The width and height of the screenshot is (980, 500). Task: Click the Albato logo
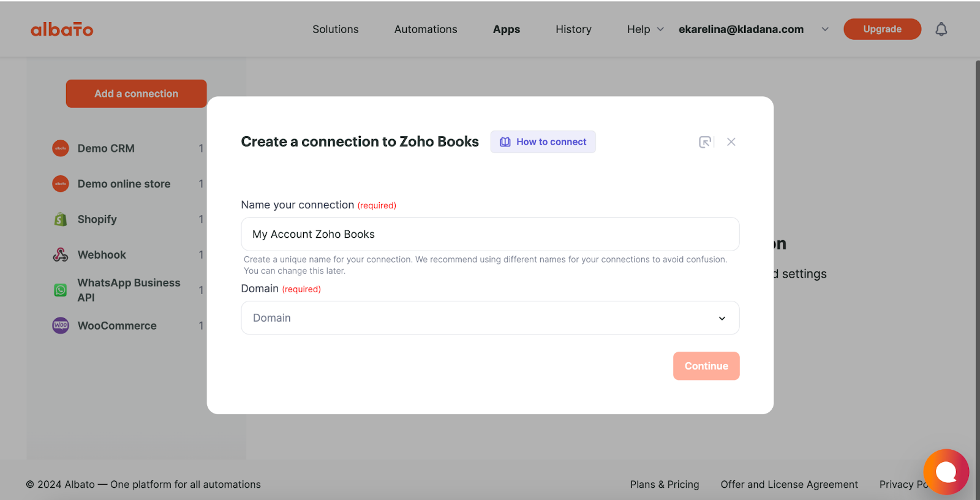[x=62, y=29]
